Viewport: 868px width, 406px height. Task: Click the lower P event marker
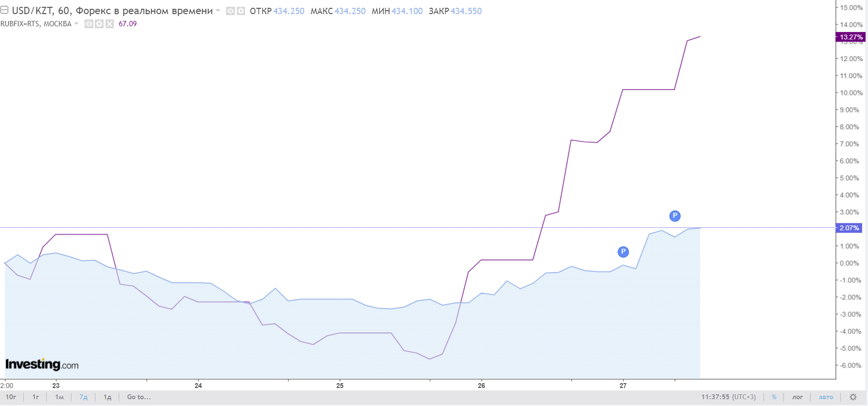pos(623,252)
